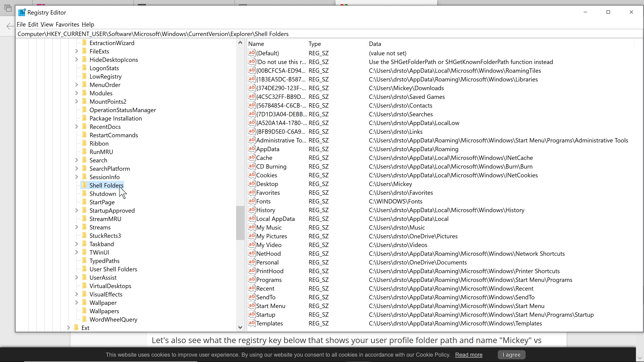Image resolution: width=644 pixels, height=362 pixels.
Task: Select the PrintHood value name
Action: pyautogui.click(x=270, y=271)
